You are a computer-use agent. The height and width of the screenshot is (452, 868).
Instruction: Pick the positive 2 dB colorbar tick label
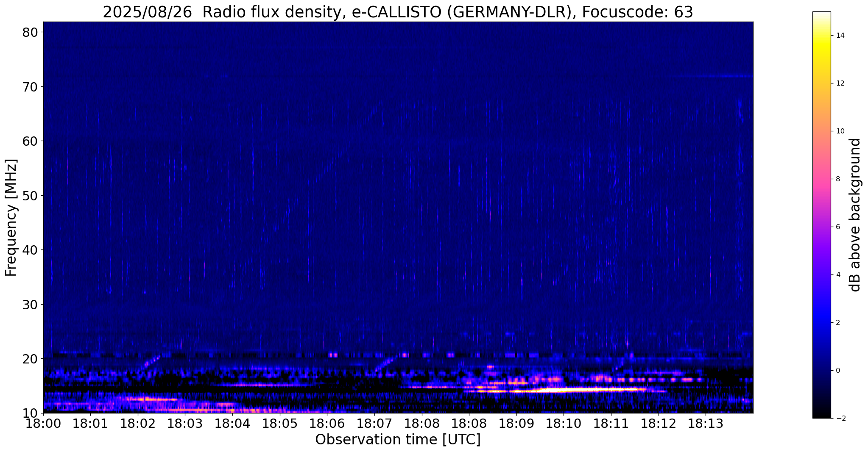(x=838, y=323)
